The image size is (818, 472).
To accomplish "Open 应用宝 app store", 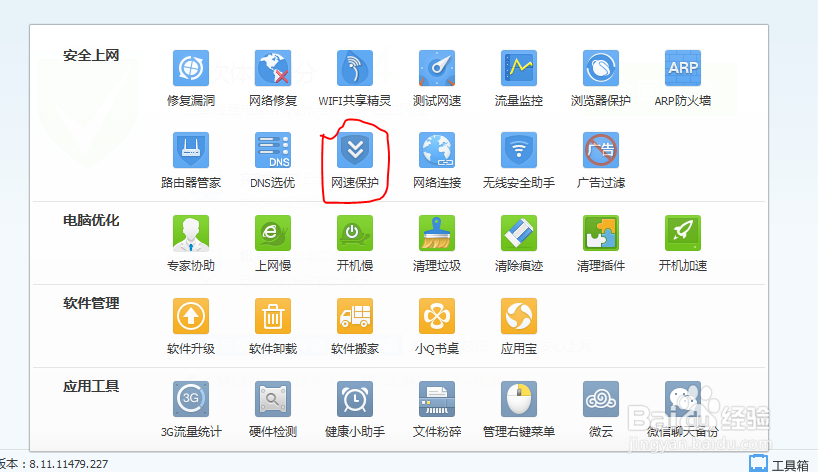I will click(519, 316).
